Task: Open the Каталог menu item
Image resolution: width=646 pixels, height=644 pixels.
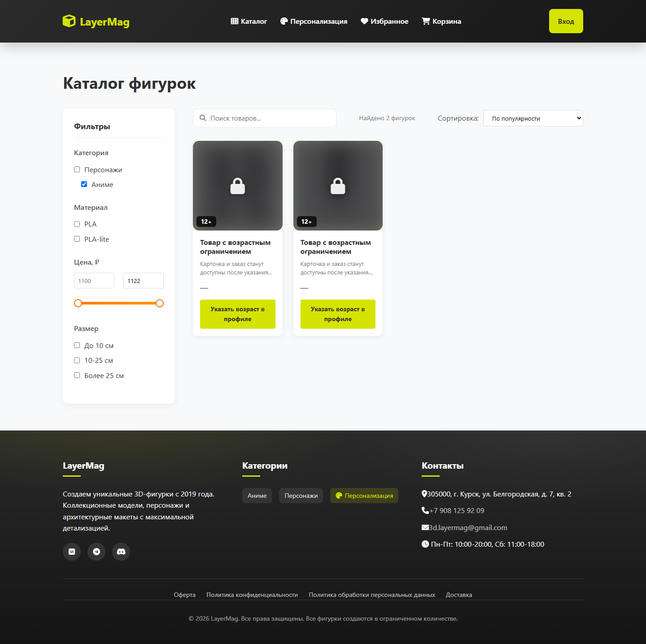Action: point(249,21)
